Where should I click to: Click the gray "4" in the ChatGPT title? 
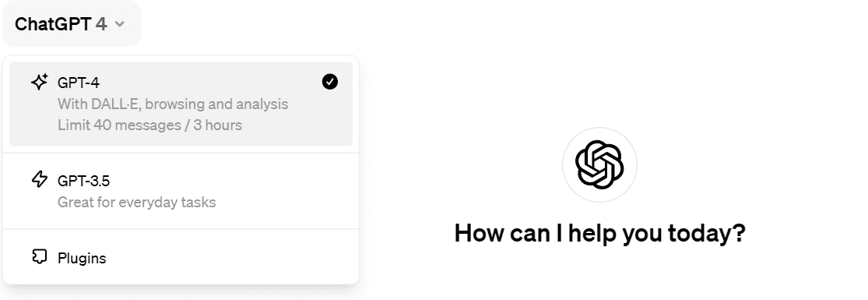pos(100,24)
